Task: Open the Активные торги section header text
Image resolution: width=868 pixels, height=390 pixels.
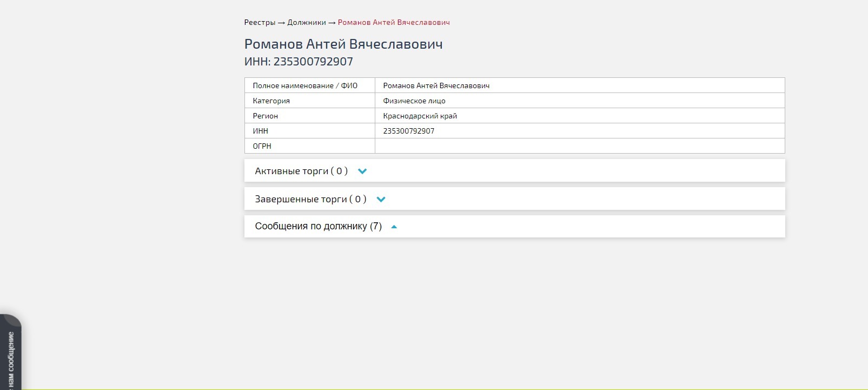Action: coord(301,171)
